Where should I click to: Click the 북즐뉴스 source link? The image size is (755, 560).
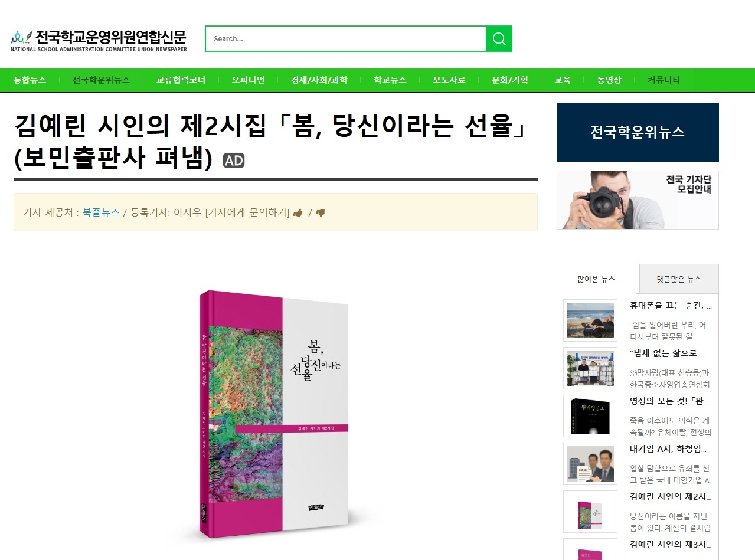click(x=101, y=212)
